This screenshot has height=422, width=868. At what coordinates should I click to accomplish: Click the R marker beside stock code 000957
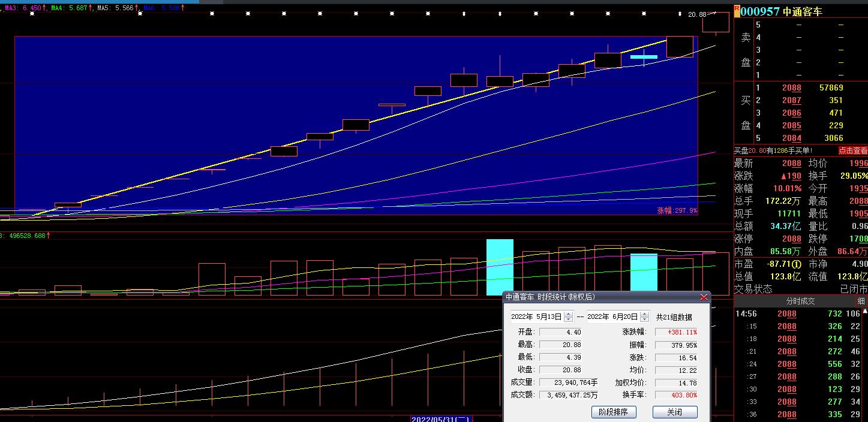point(737,9)
